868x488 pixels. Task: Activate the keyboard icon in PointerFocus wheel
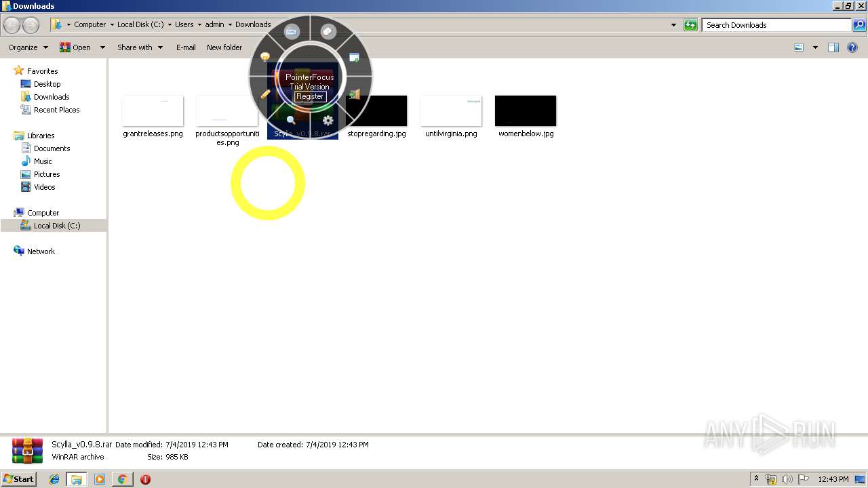tap(292, 31)
